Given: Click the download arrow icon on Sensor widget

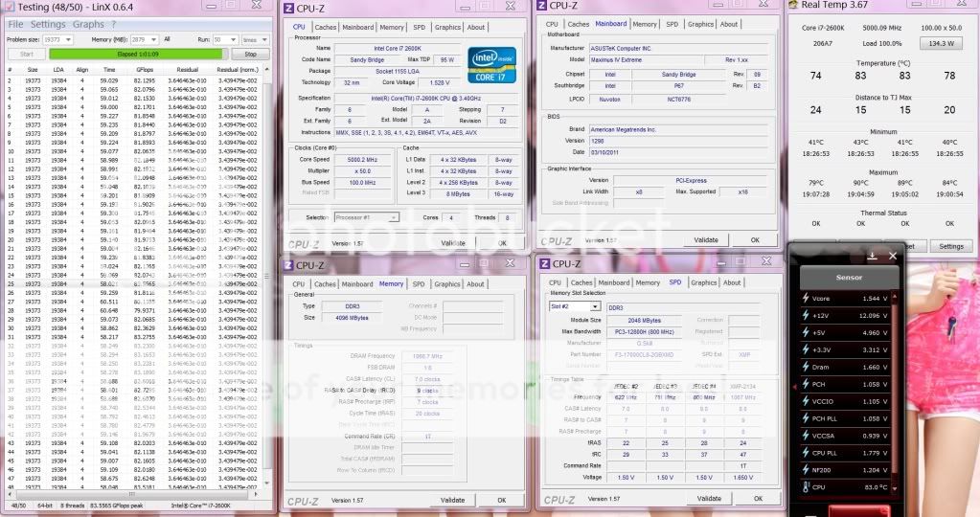Looking at the screenshot, I should 872,256.
